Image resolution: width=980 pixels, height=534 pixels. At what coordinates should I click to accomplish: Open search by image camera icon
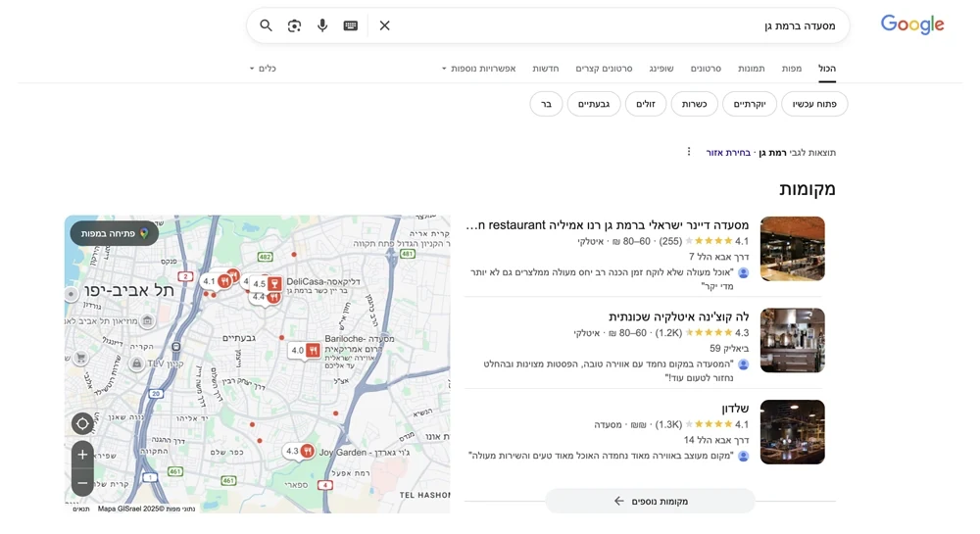[294, 25]
